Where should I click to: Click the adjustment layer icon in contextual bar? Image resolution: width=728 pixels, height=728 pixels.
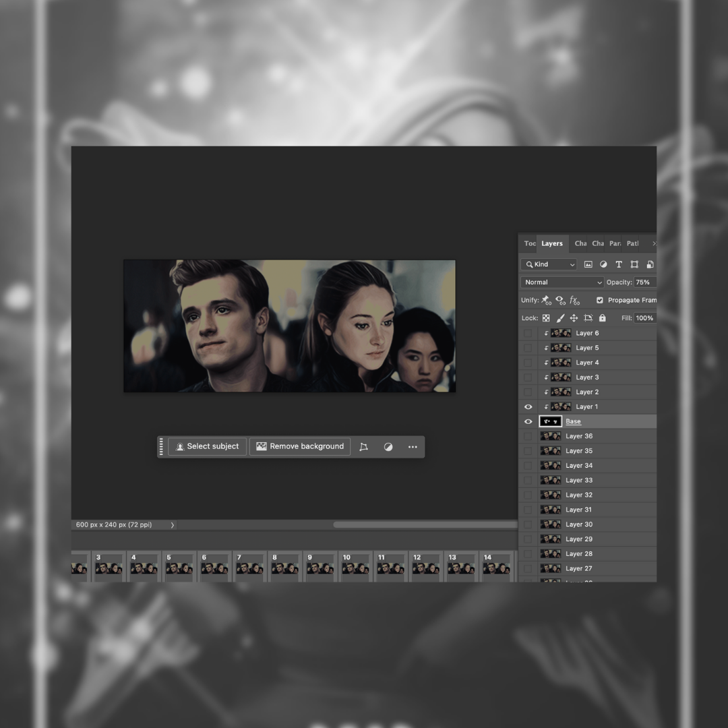coord(388,447)
